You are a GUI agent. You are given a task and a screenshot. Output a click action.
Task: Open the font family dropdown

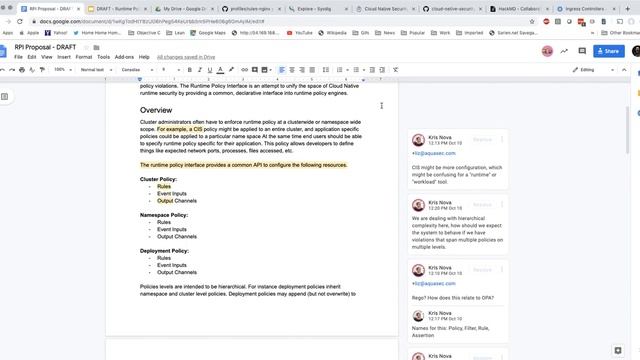pyautogui.click(x=137, y=70)
